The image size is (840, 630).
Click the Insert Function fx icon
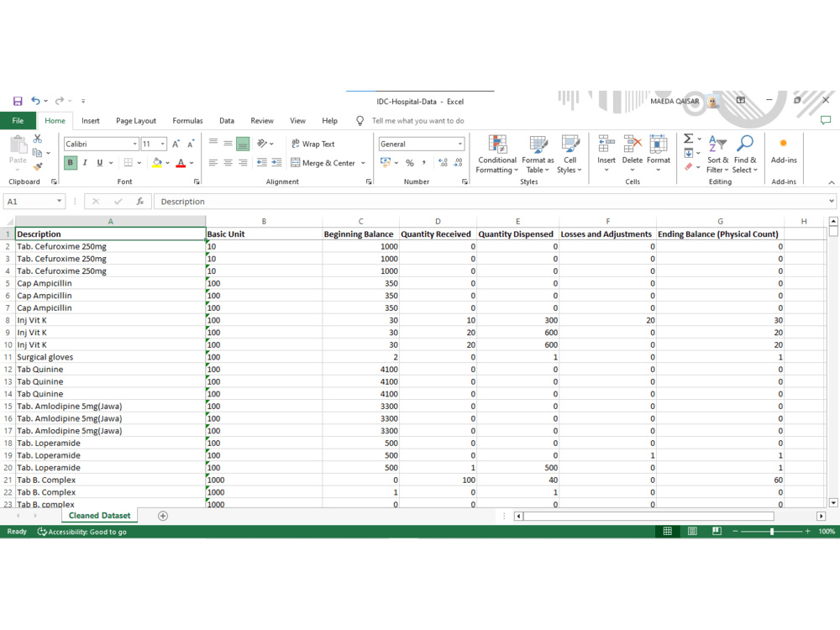coord(139,202)
